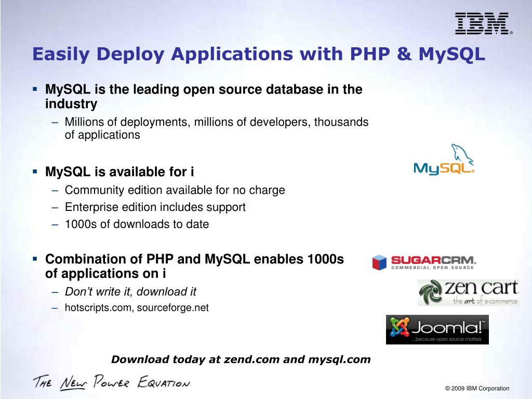Click the SugarCRM logo
The image size is (532, 399).
coord(424,262)
